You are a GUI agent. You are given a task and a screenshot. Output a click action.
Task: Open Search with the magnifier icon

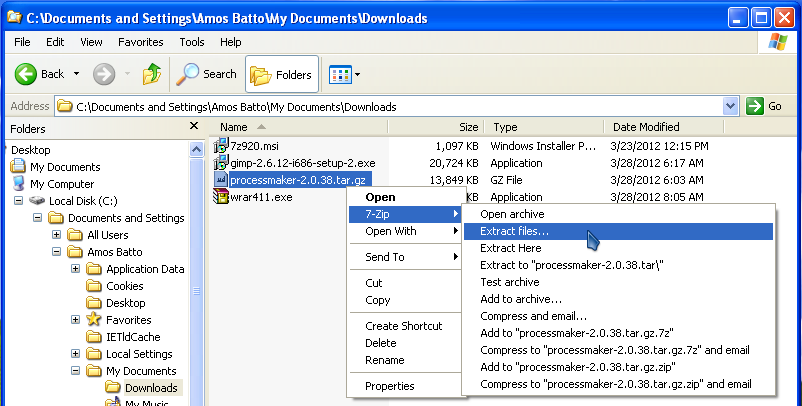click(x=188, y=74)
